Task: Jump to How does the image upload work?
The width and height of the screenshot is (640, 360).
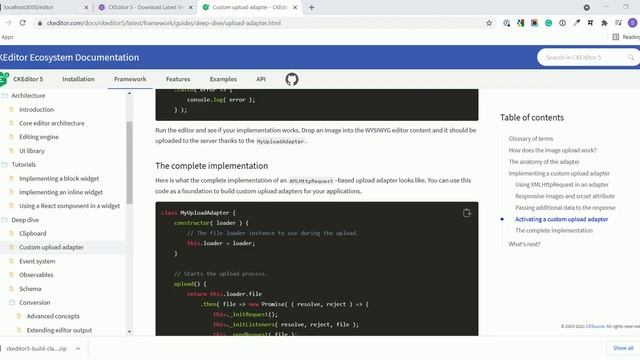Action: (x=552, y=150)
